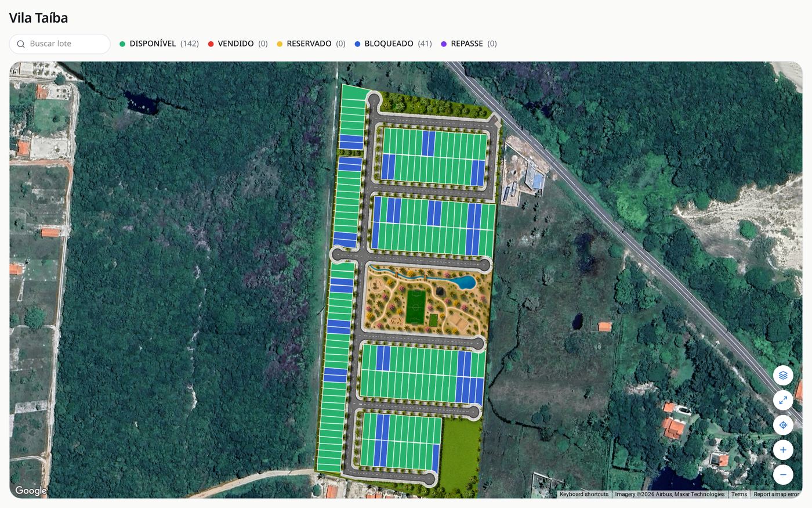
Task: Click the Google logo on the map
Action: [31, 491]
